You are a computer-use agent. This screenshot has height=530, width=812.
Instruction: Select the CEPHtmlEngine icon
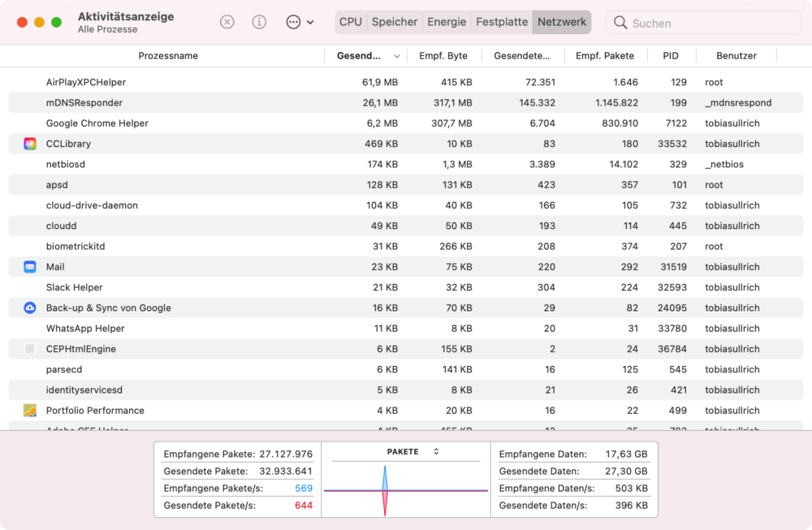(30, 349)
